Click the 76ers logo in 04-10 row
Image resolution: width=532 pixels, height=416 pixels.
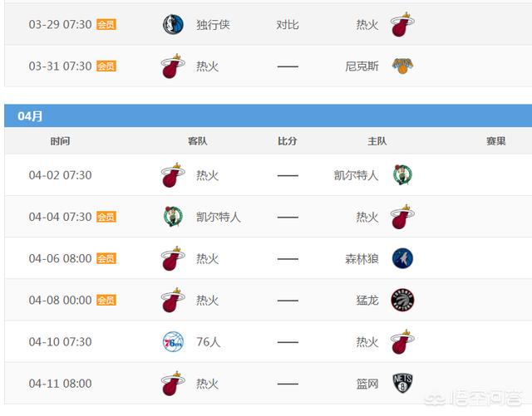click(x=173, y=342)
